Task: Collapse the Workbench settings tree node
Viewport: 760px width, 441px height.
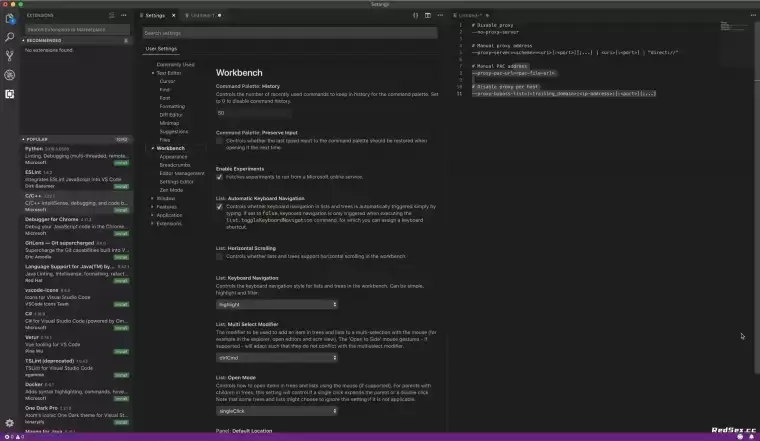Action: [x=153, y=148]
